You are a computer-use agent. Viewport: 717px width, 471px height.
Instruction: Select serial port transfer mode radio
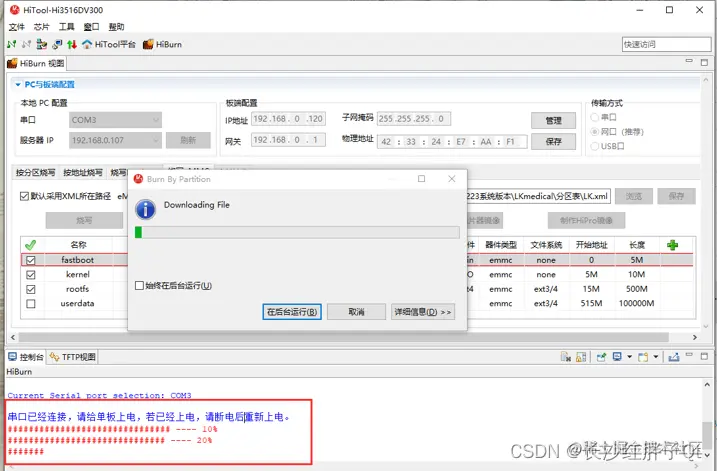594,118
